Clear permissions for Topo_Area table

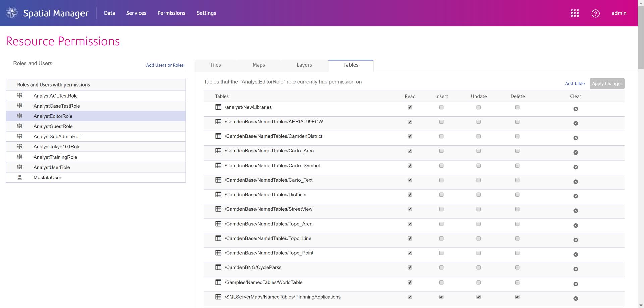coord(576,226)
